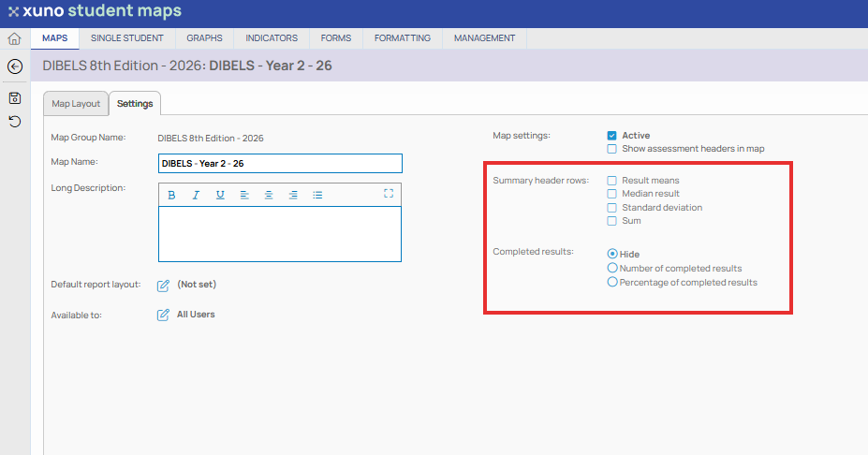The height and width of the screenshot is (455, 868).
Task: Click the All Users text
Action: pyautogui.click(x=196, y=315)
